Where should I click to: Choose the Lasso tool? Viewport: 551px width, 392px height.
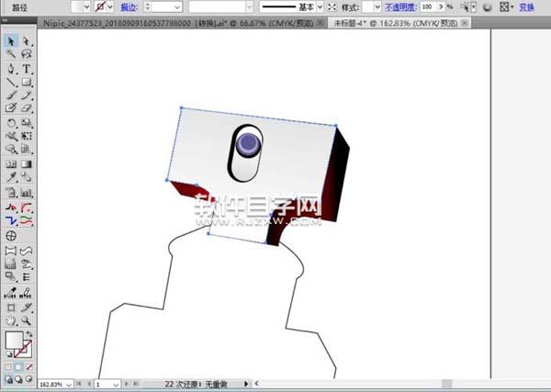pos(27,54)
